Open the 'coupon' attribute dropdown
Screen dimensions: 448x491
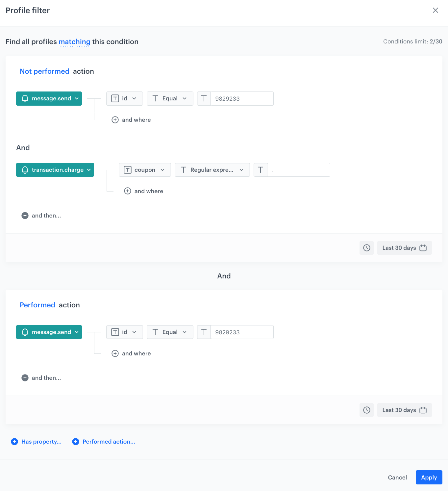click(x=145, y=170)
